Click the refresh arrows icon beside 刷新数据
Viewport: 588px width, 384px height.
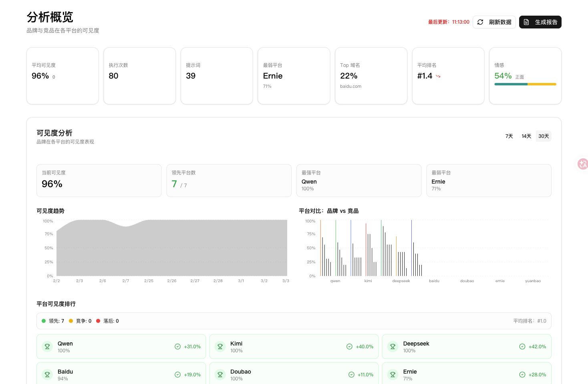480,22
